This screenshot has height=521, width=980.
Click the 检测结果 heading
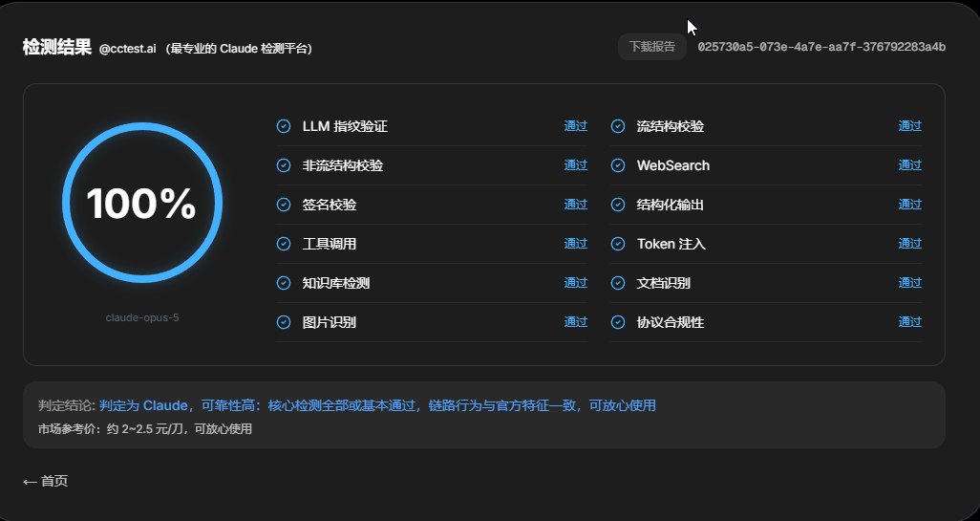coord(57,47)
